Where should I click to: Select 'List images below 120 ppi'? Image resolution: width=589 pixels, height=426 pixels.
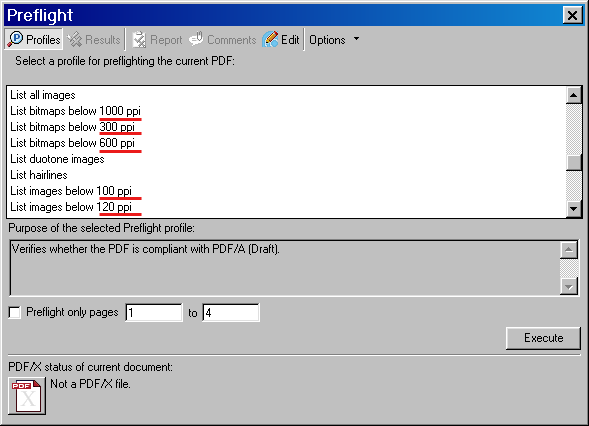[x=286, y=207]
